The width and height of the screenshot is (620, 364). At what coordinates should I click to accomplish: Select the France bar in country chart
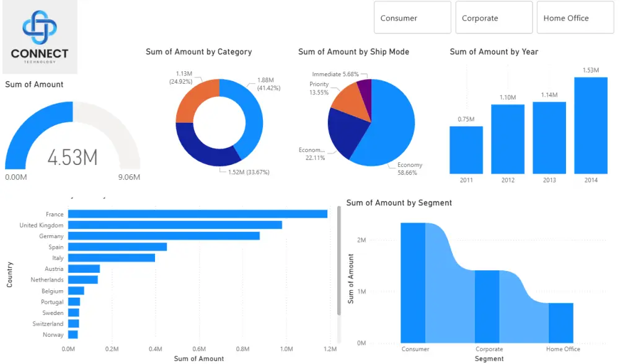[x=198, y=214]
